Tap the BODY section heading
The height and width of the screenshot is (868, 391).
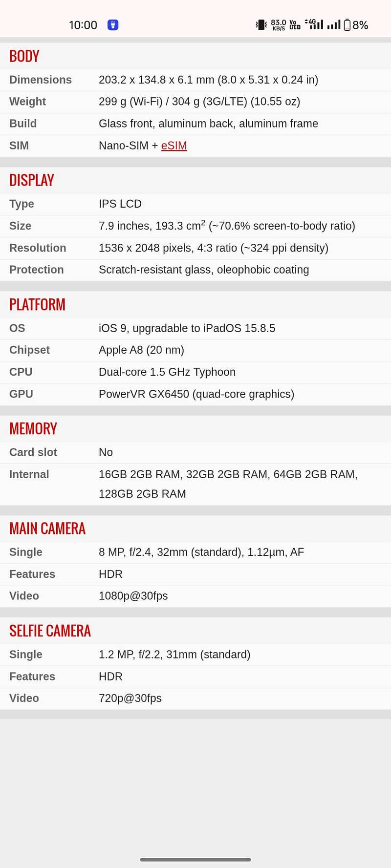(24, 56)
